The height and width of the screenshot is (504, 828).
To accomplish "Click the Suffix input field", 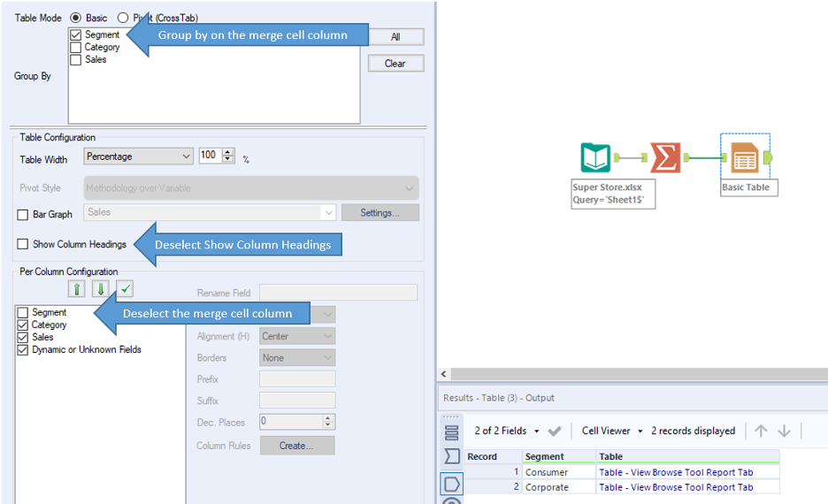I will [297, 400].
